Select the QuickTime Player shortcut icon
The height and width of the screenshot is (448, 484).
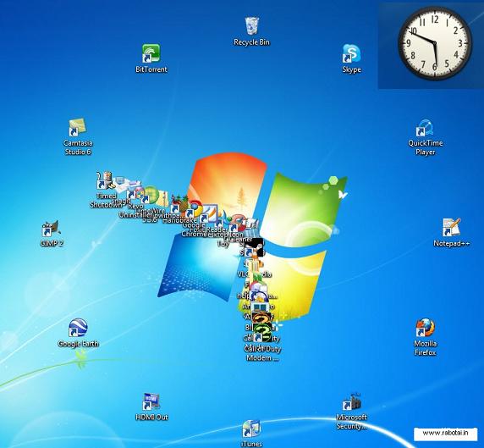(x=425, y=128)
